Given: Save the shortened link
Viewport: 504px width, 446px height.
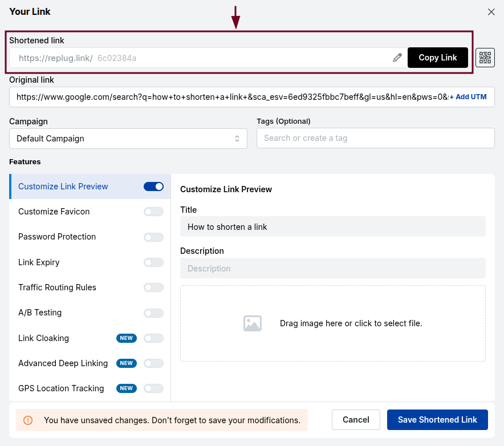Looking at the screenshot, I should tap(437, 419).
